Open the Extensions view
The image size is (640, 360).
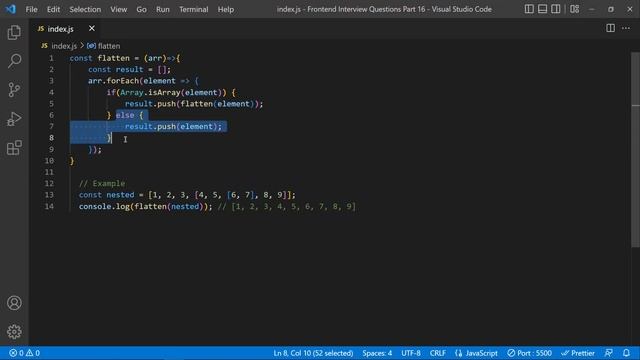click(14, 148)
